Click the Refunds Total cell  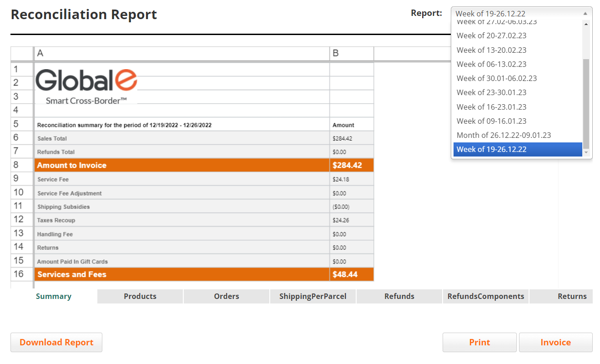[182, 152]
